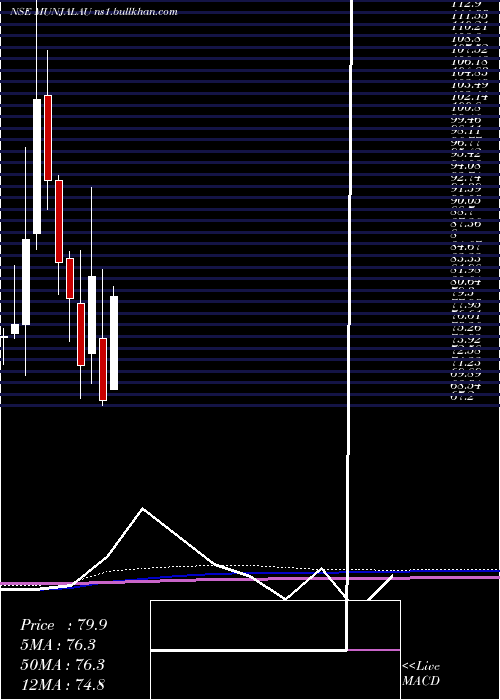This screenshot has height=700, width=500.
Task: Select the tallest white candlestick body
Action: click(37, 166)
